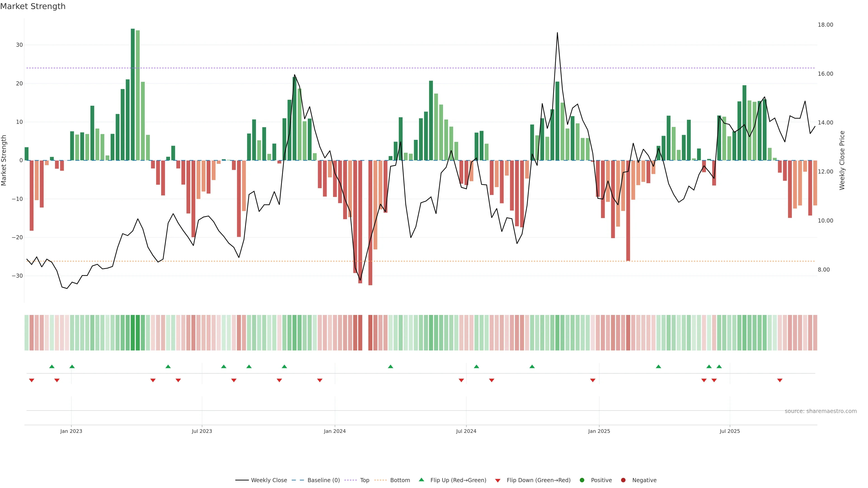Click the Jan 2024 x-axis label
This screenshot has height=488, width=868.
click(335, 431)
